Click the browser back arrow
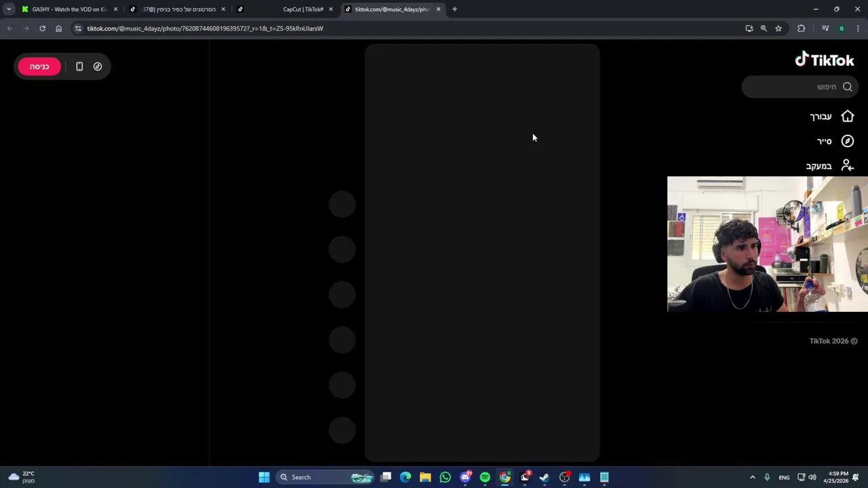The image size is (868, 488). point(9,28)
